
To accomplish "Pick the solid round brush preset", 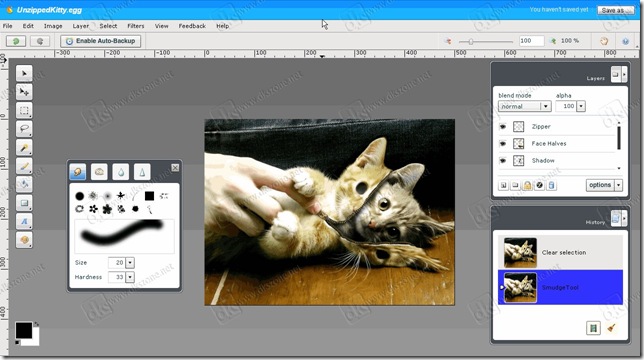I will [80, 196].
